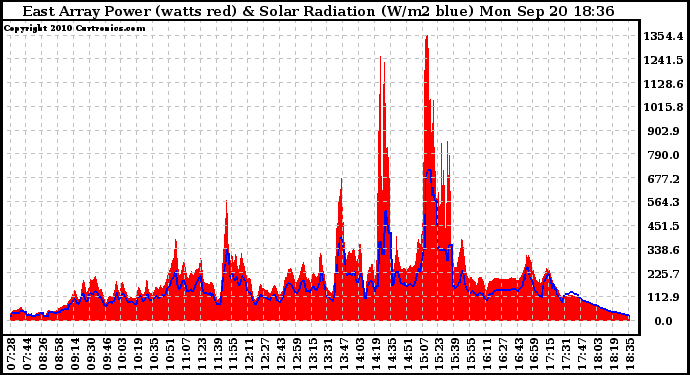Image resolution: width=690 pixels, height=375 pixels.
Task: Click the 17:15 time label
Action: pos(550,354)
